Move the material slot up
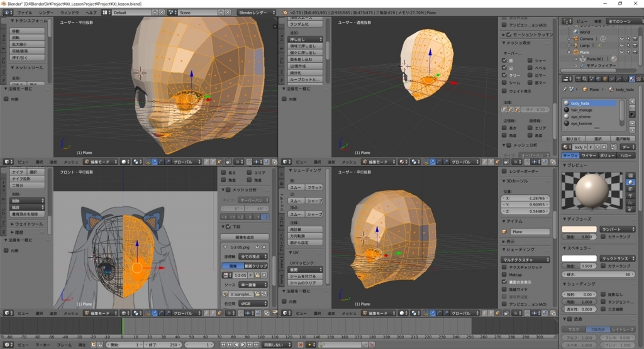Image resolution: width=644 pixels, height=349 pixels. (x=632, y=124)
